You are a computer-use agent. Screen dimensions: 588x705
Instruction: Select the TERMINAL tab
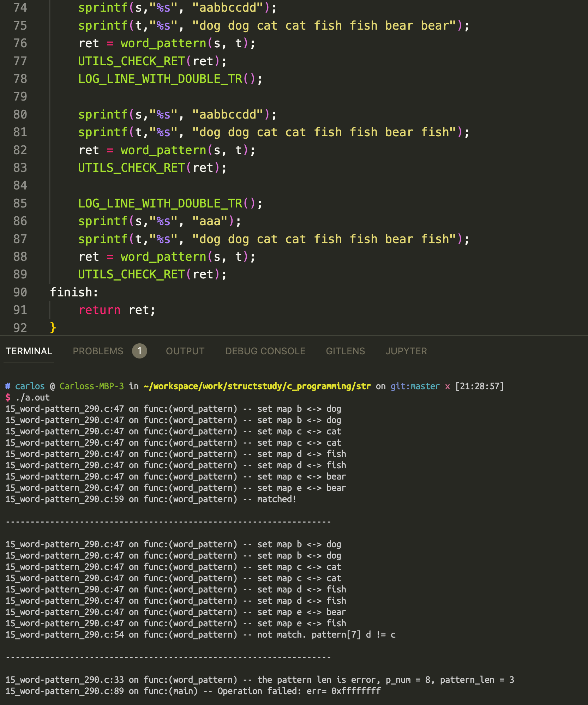pyautogui.click(x=28, y=351)
